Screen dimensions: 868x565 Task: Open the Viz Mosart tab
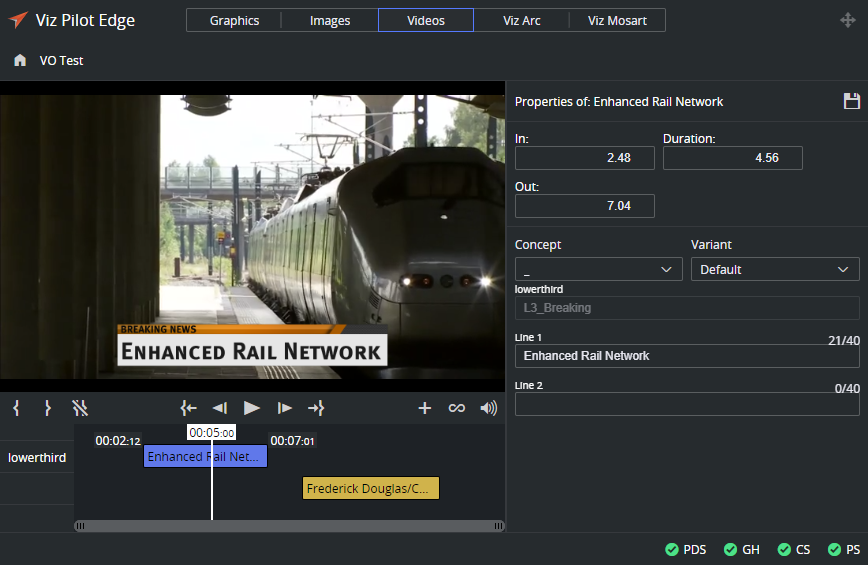coord(617,21)
